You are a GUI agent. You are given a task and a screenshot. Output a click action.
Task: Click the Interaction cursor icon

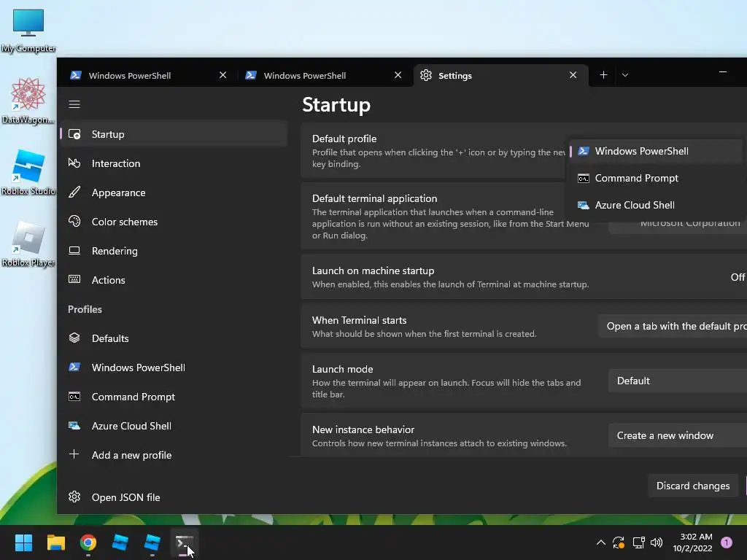click(x=74, y=163)
